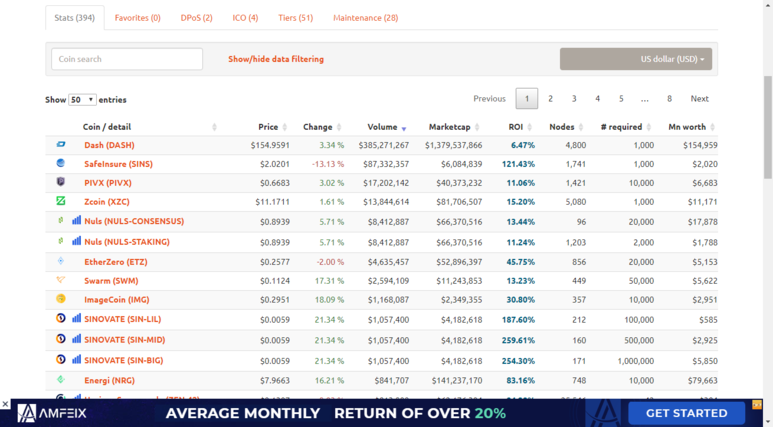Click the NULS-CONSENSUS coin logo icon
The width and height of the screenshot is (773, 427).
pyautogui.click(x=61, y=220)
